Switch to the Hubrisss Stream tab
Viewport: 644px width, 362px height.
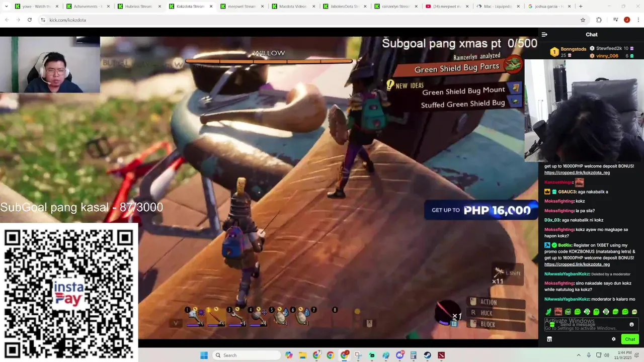[139, 7]
